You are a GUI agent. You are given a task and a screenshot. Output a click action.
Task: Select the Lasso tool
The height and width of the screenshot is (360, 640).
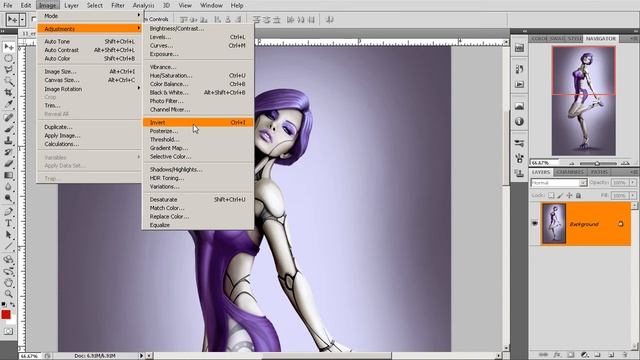click(9, 70)
